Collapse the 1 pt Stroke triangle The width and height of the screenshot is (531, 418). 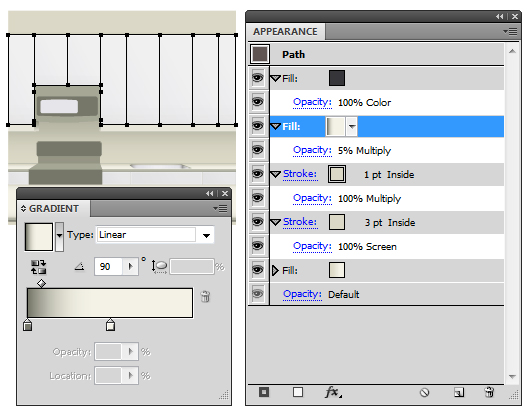(276, 174)
